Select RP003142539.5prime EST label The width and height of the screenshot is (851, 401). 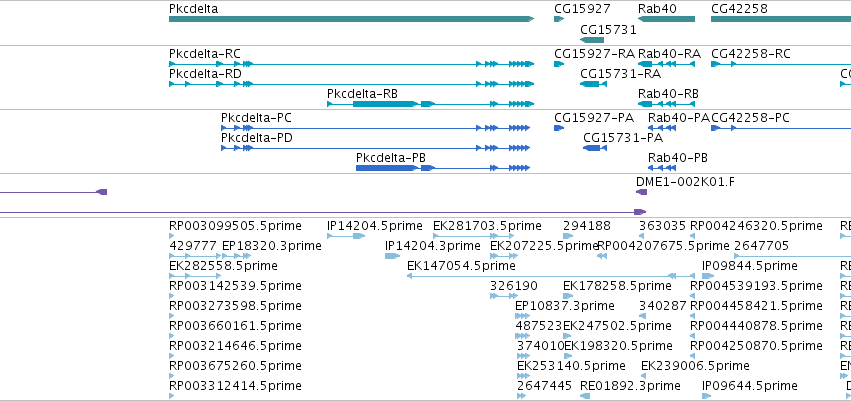[236, 286]
